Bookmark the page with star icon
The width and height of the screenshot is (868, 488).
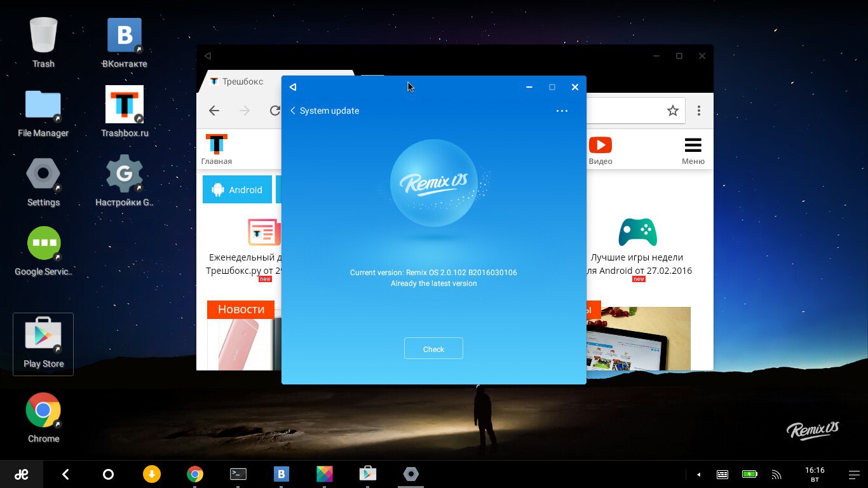tap(673, 111)
